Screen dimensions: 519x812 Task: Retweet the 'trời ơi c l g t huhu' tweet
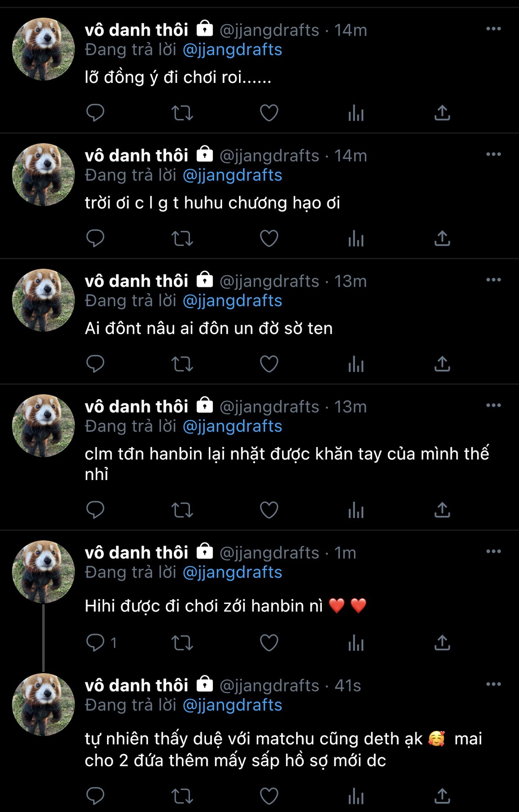(182, 239)
